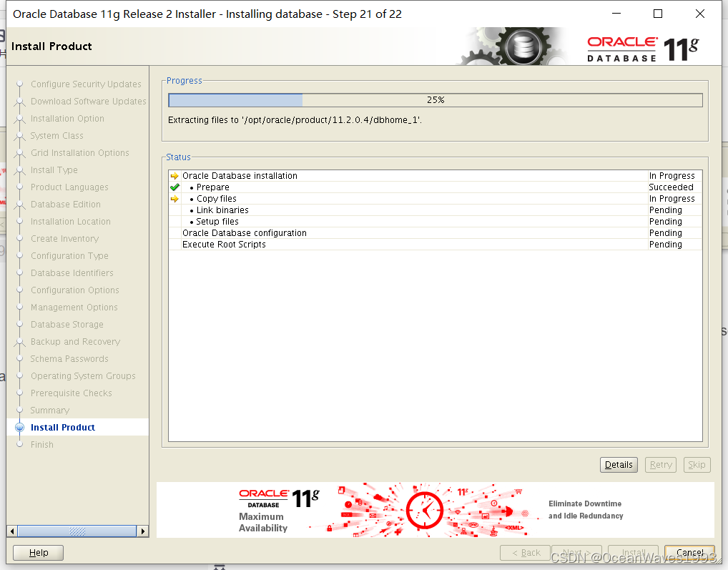
Task: Select the Installation Location step
Action: 71,222
